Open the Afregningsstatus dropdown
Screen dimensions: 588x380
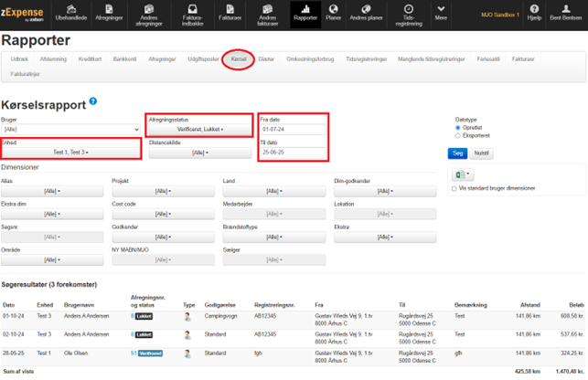point(200,130)
